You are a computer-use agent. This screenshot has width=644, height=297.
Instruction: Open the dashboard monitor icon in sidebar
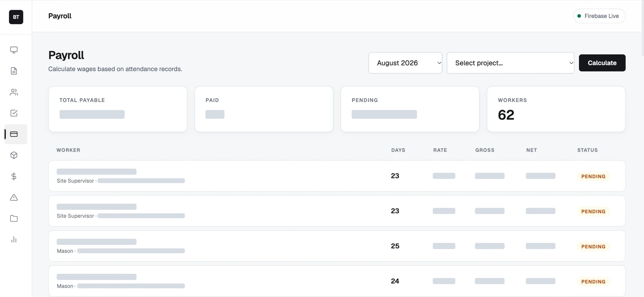tap(14, 50)
